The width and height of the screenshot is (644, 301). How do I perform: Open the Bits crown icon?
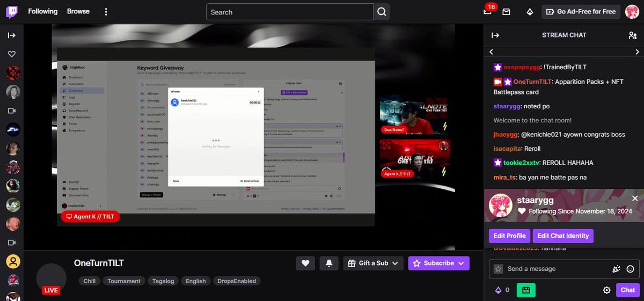click(530, 12)
